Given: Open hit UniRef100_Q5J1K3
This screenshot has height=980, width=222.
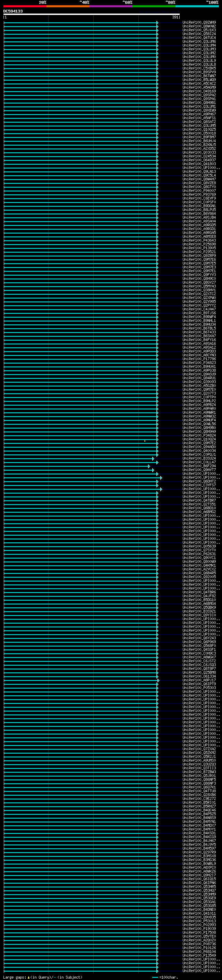Looking at the screenshot, I should pyautogui.click(x=199, y=30).
